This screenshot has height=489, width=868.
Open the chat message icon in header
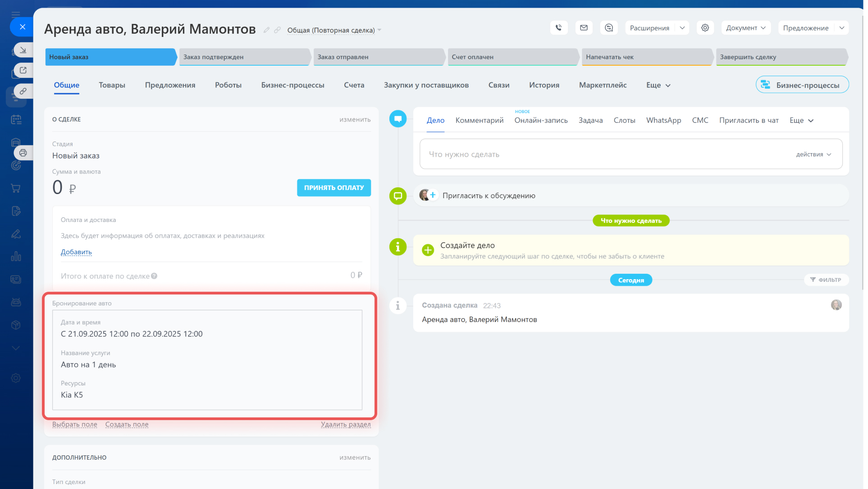(609, 28)
